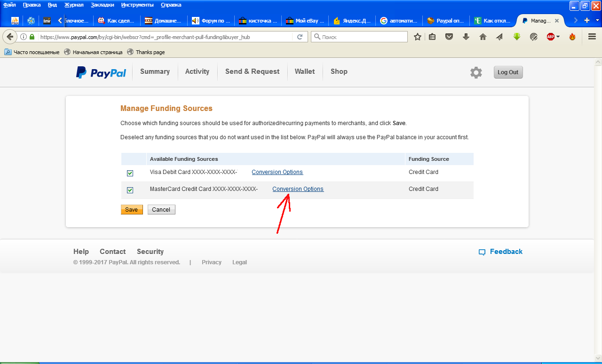This screenshot has height=364, width=602.
Task: Open the Инструменты menu
Action: point(137,5)
